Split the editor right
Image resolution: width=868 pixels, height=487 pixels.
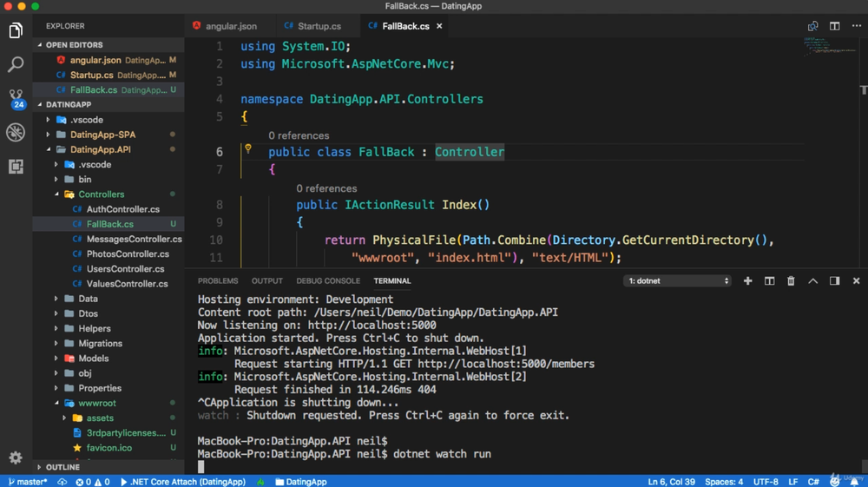coord(834,26)
